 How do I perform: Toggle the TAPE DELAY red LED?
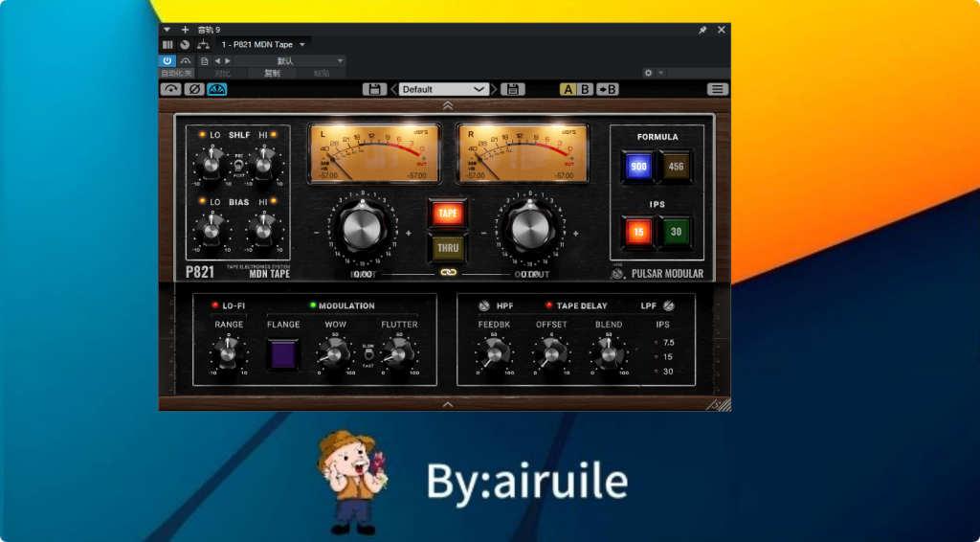coord(549,305)
